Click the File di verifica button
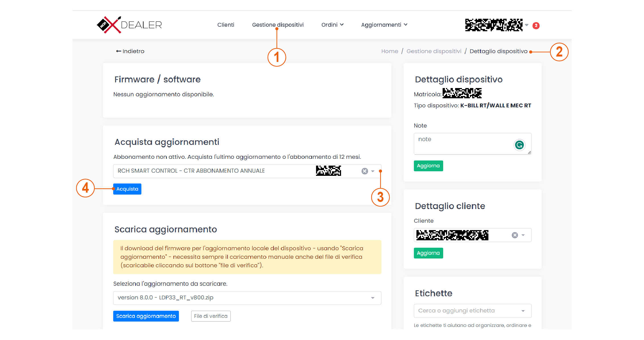 tap(210, 316)
